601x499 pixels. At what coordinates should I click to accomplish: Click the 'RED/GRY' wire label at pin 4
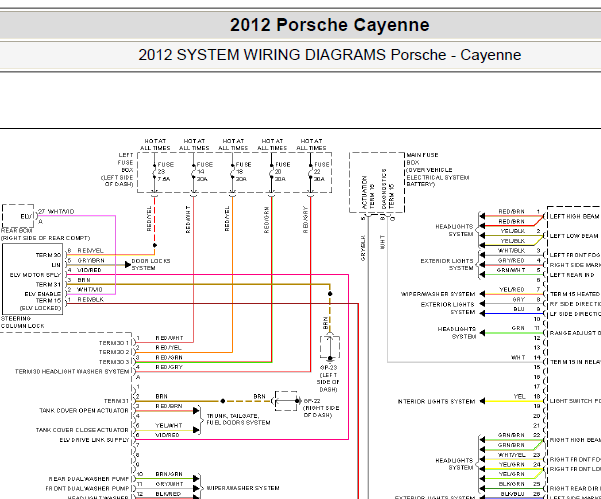(169, 367)
